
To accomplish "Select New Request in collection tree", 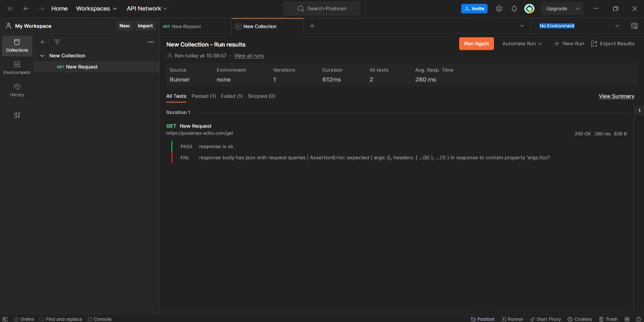I will 97,66.
